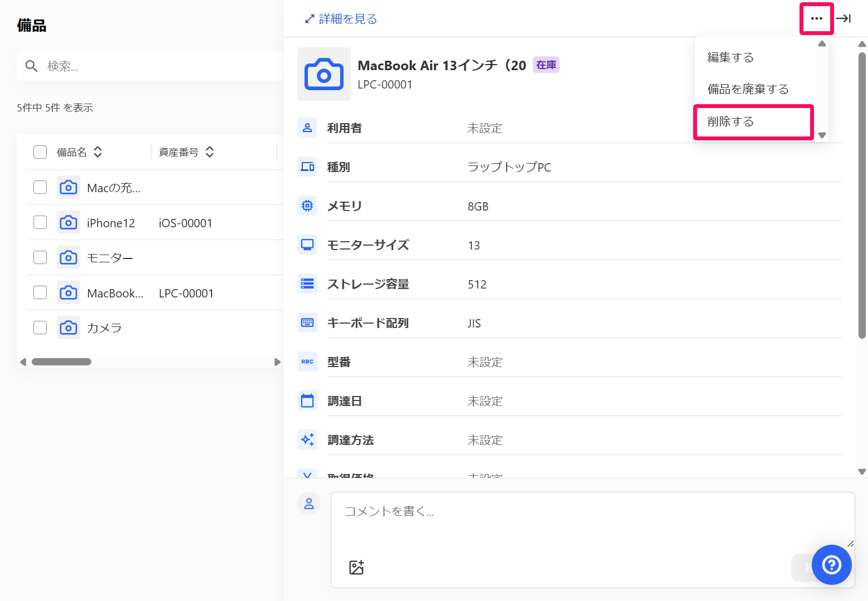Click the camera icon in カメラ row
This screenshot has height=601, width=868.
(68, 328)
